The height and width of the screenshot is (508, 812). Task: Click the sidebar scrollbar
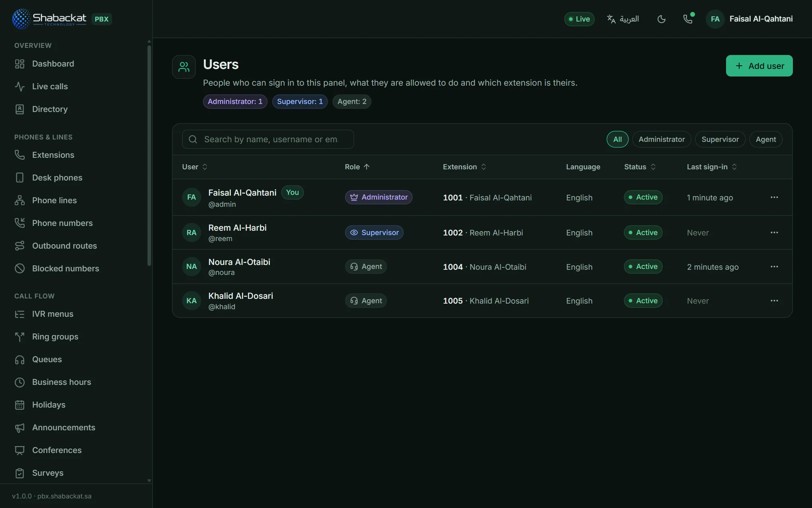point(149,155)
